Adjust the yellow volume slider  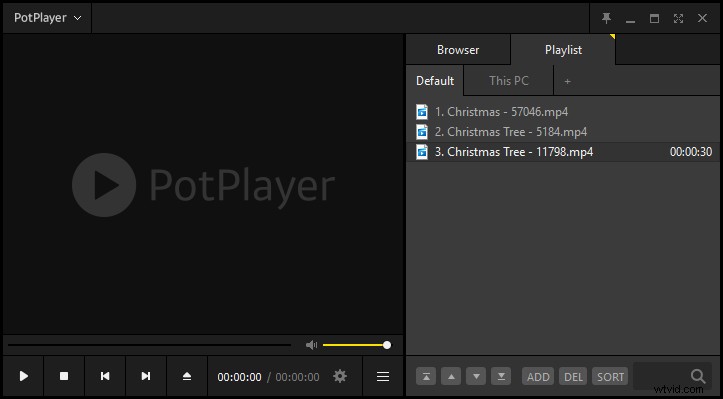(x=356, y=345)
